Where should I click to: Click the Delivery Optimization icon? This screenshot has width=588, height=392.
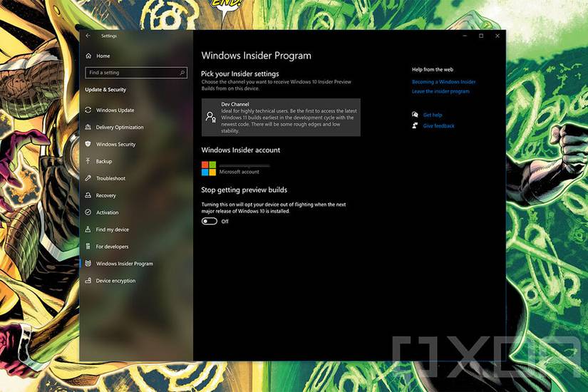coord(88,127)
